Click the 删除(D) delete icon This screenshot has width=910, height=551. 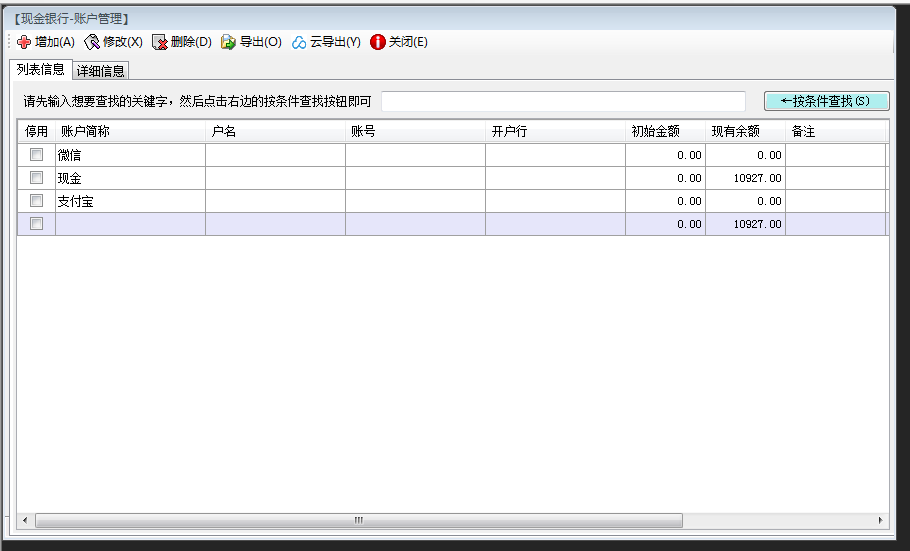coord(160,42)
